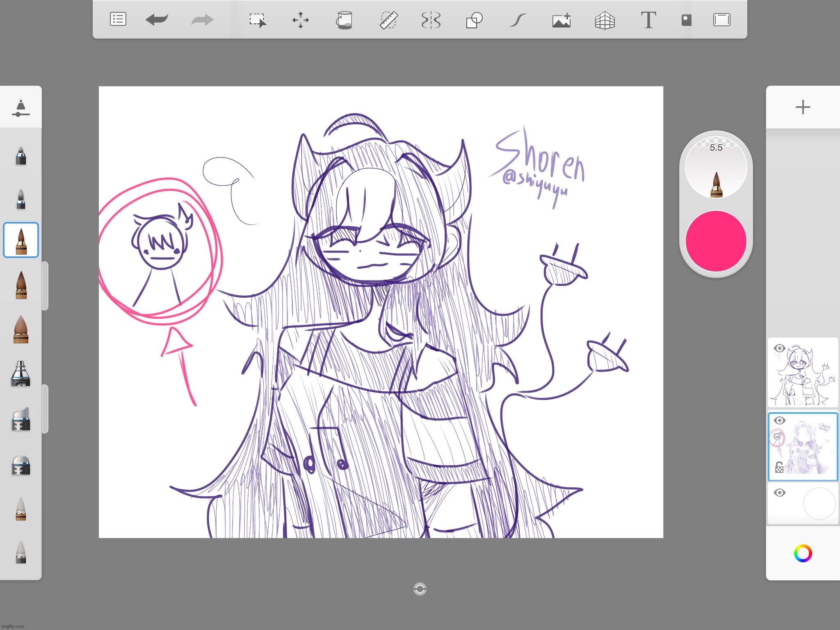Add a new layer with the plus button
The image size is (840, 630).
803,107
